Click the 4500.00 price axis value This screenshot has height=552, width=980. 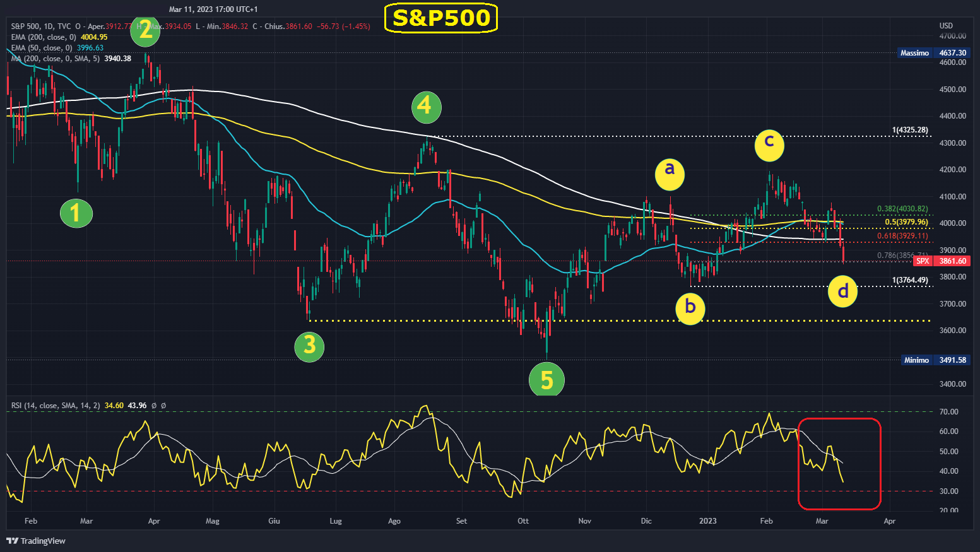pyautogui.click(x=952, y=90)
